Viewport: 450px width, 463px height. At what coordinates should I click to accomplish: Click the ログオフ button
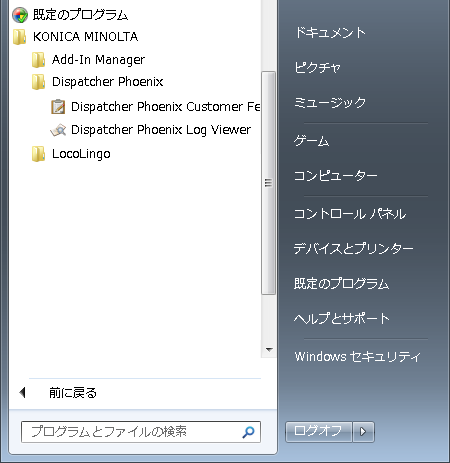point(319,432)
